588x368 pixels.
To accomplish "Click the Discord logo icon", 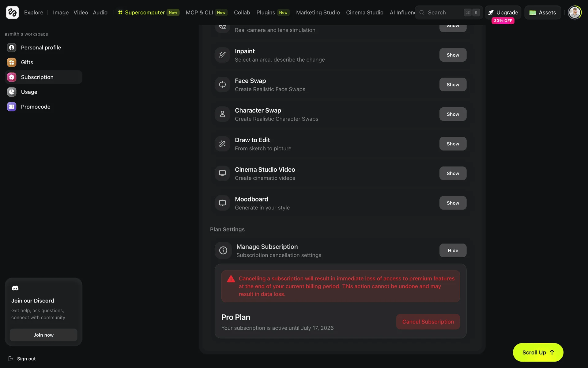I will click(15, 288).
